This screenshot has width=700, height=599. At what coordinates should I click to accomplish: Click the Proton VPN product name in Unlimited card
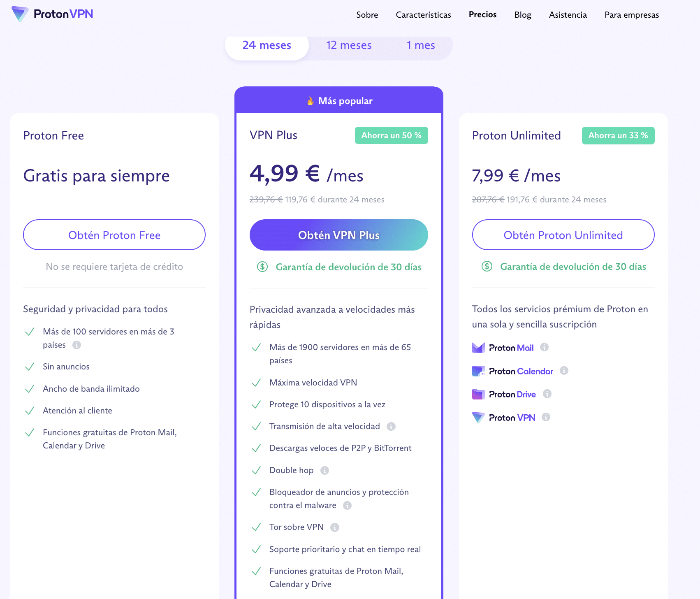coord(512,418)
